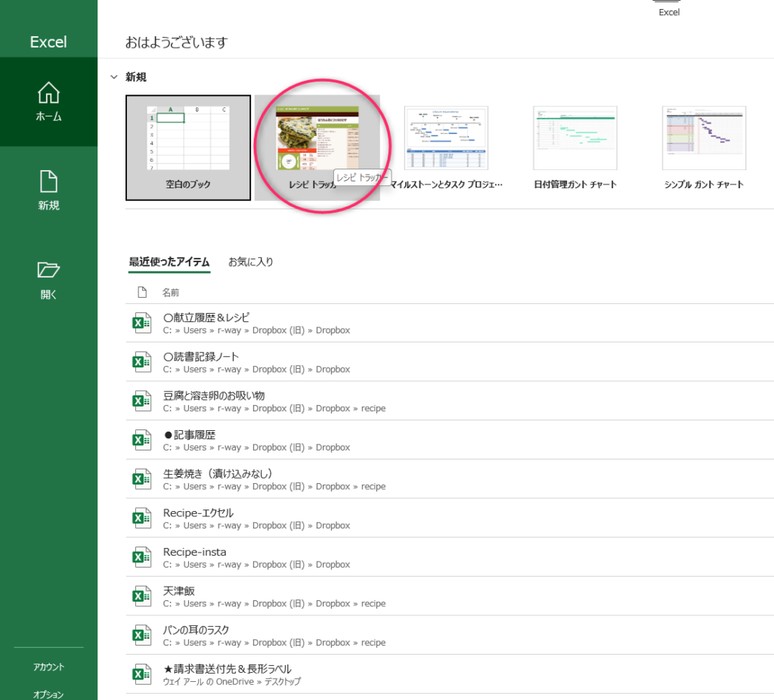Image resolution: width=774 pixels, height=700 pixels.
Task: Click Excel icon beside 〇献立履歴＆レシピ
Action: point(141,324)
